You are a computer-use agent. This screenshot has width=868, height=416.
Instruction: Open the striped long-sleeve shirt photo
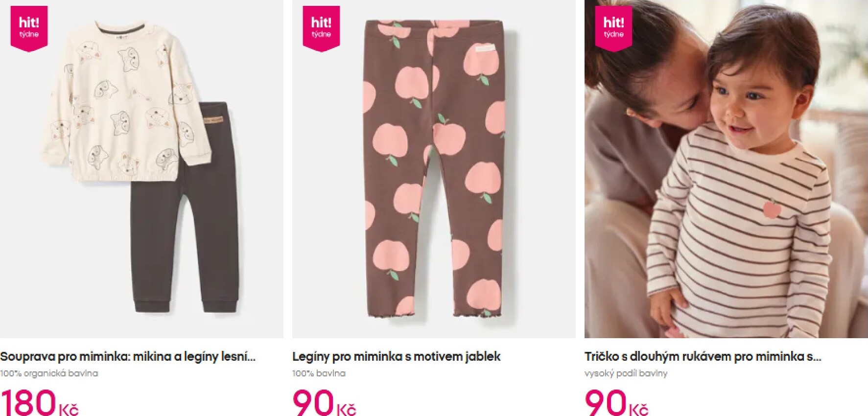726,169
